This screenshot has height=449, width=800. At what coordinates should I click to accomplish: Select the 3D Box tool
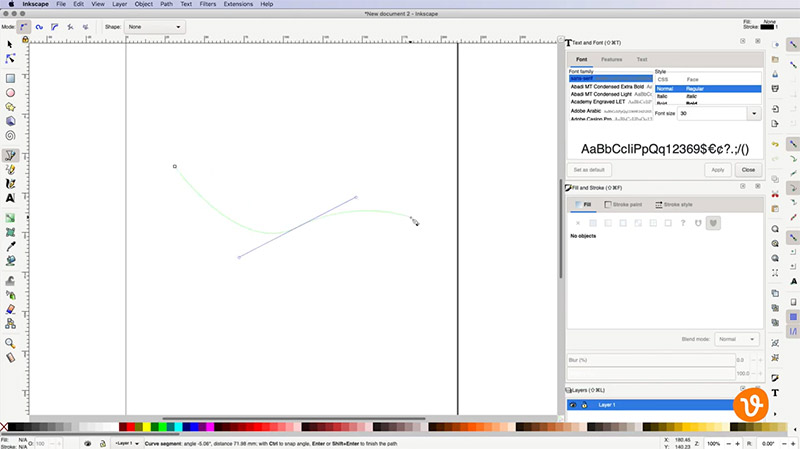click(10, 121)
